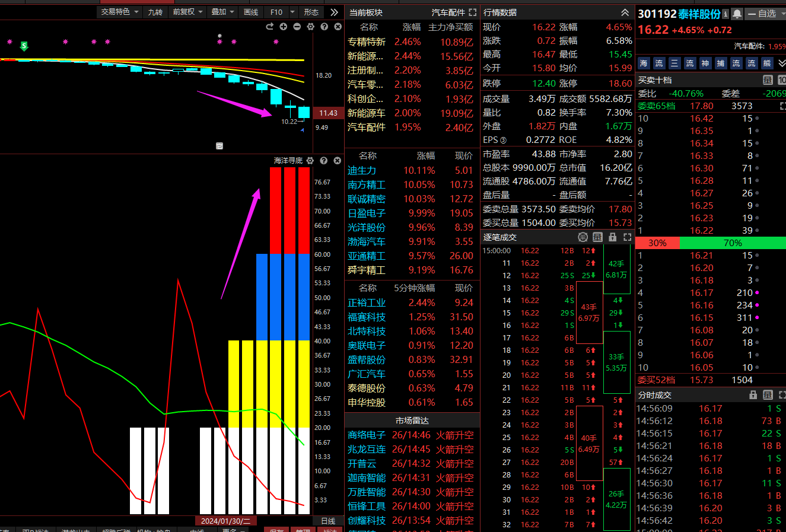Zoom in K-line chart with plus icon
This screenshot has height=532, width=786.
[284, 27]
